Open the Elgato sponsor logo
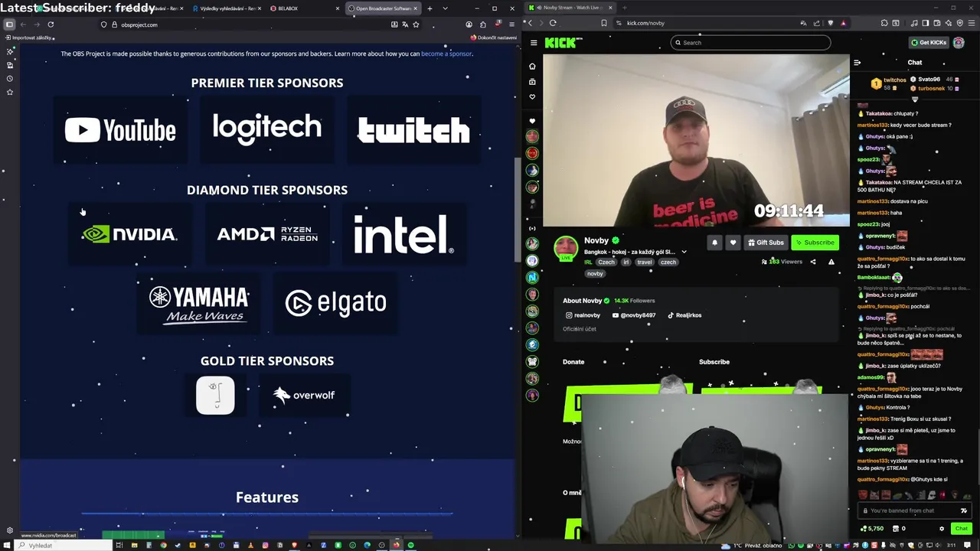 [335, 303]
